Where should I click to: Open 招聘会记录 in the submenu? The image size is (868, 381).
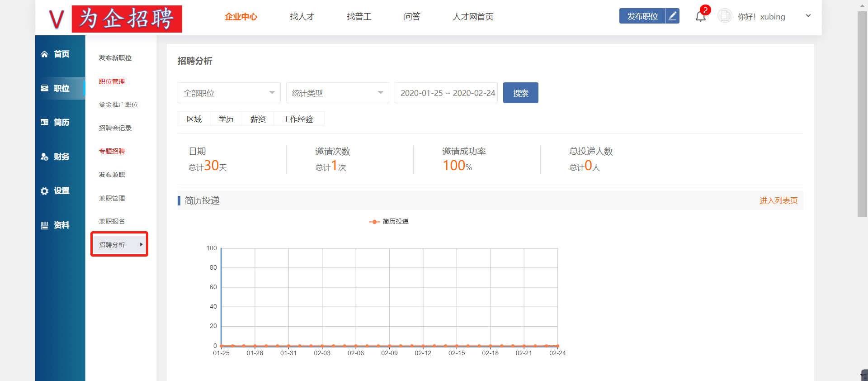tap(115, 128)
